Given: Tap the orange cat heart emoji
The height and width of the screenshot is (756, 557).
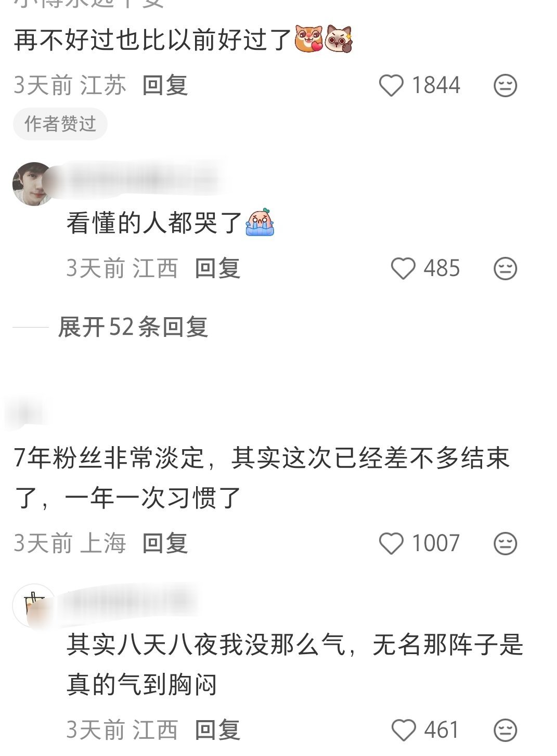Looking at the screenshot, I should (309, 40).
